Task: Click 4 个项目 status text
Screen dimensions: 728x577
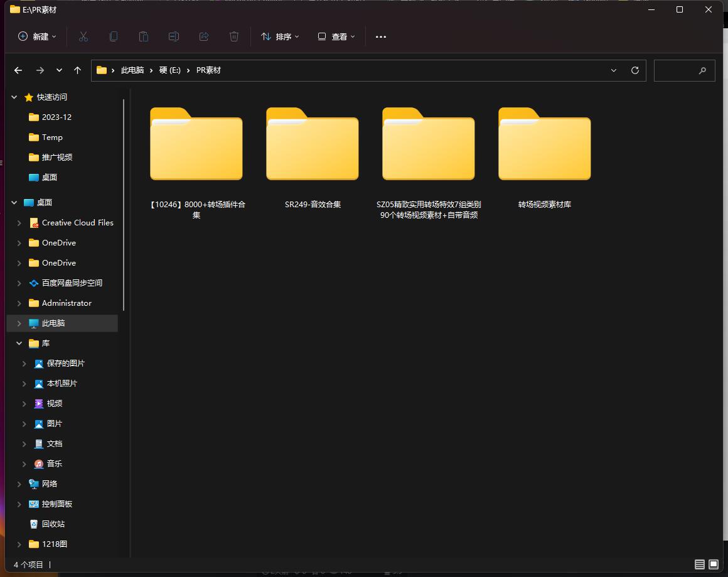Action: point(28,564)
